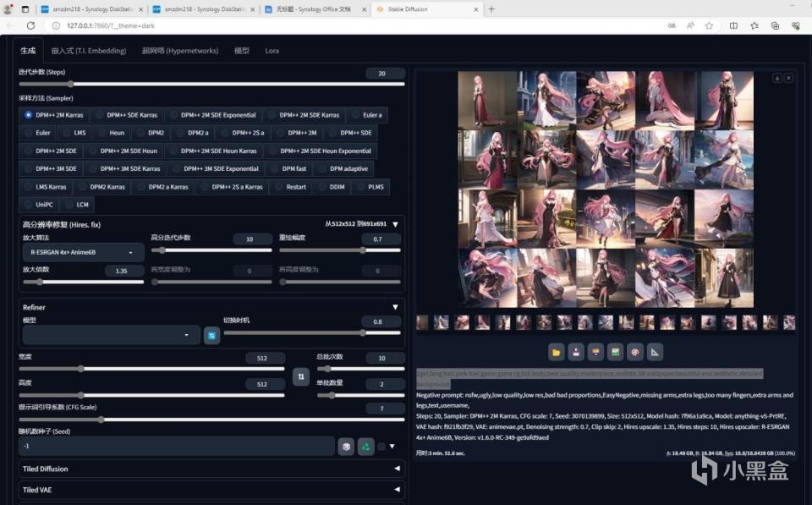Send image to inpaint palette icon

click(x=635, y=352)
